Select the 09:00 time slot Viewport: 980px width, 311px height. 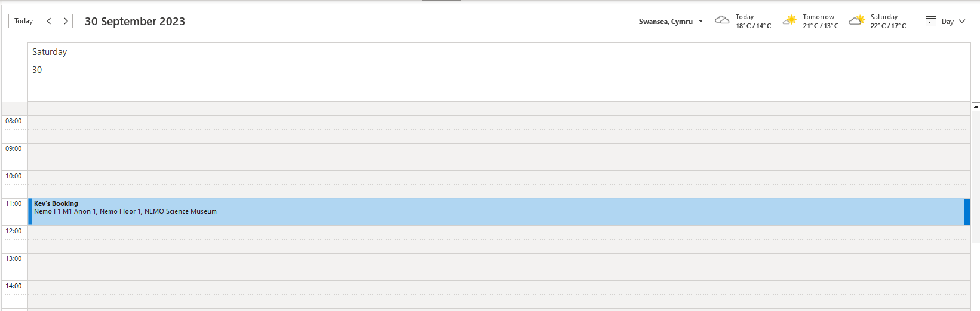coord(478,150)
